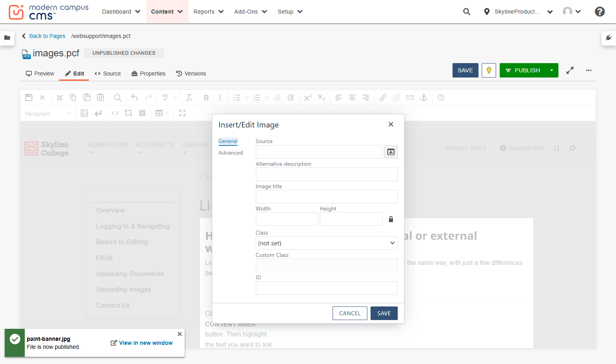Click the Insert Anchor toolbar icon
The height and width of the screenshot is (364, 616).
(x=424, y=97)
